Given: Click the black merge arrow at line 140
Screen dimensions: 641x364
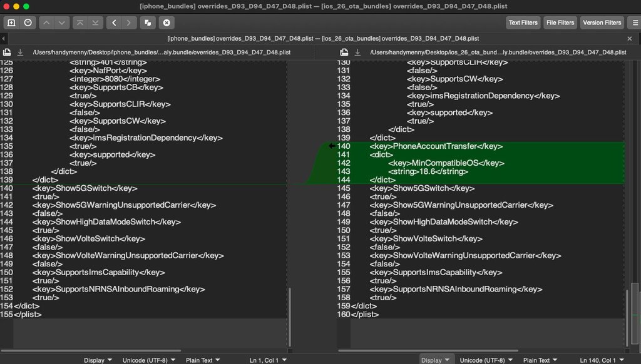Looking at the screenshot, I should click(331, 146).
